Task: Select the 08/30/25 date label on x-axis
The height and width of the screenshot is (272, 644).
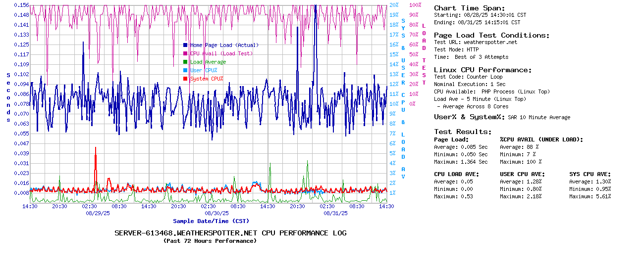Action: click(216, 213)
